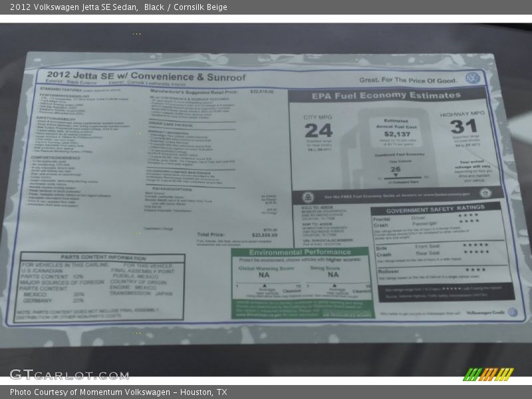
Task: Click the 'CITY MPG' label
Action: click(317, 118)
